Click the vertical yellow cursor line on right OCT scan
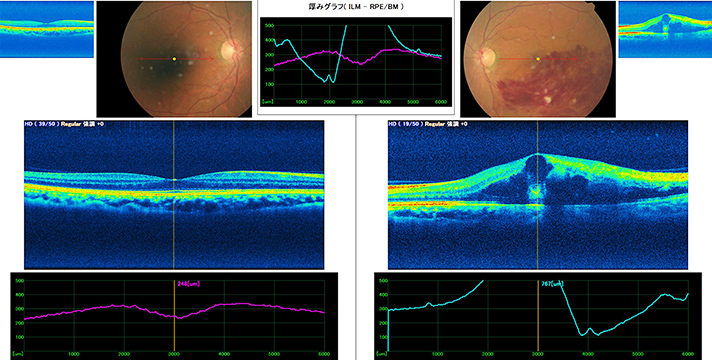This screenshot has height=360, width=712. tap(538, 195)
